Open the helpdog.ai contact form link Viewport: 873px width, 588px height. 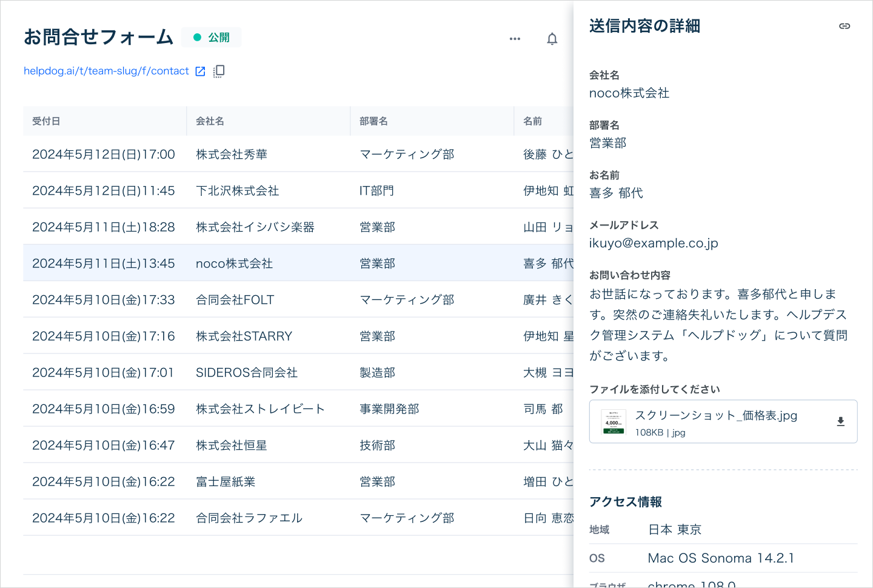[106, 71]
